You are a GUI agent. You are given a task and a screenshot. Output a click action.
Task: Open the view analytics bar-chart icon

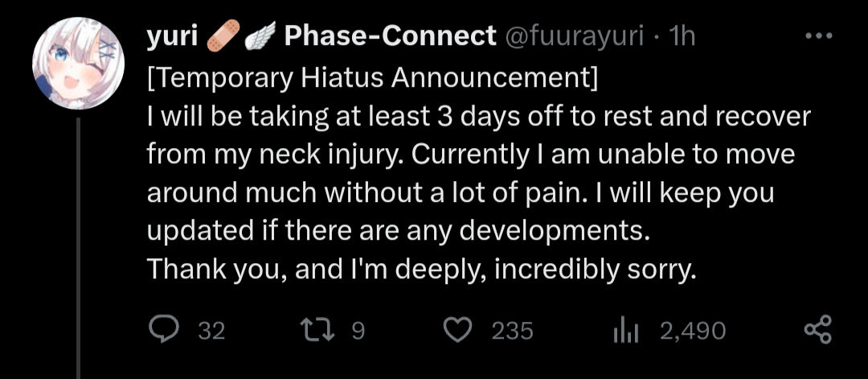(626, 332)
